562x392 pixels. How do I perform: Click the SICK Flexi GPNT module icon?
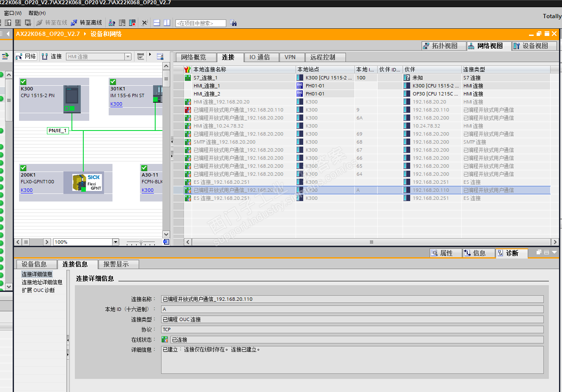(87, 182)
